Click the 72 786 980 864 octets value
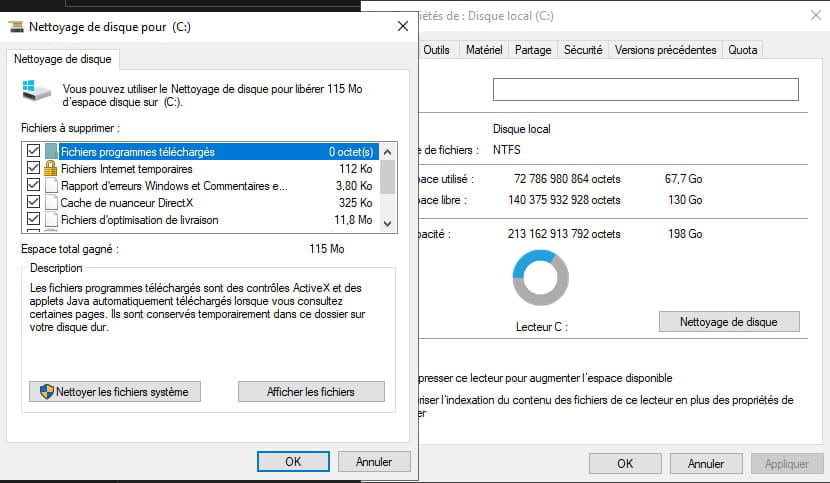 click(x=567, y=178)
